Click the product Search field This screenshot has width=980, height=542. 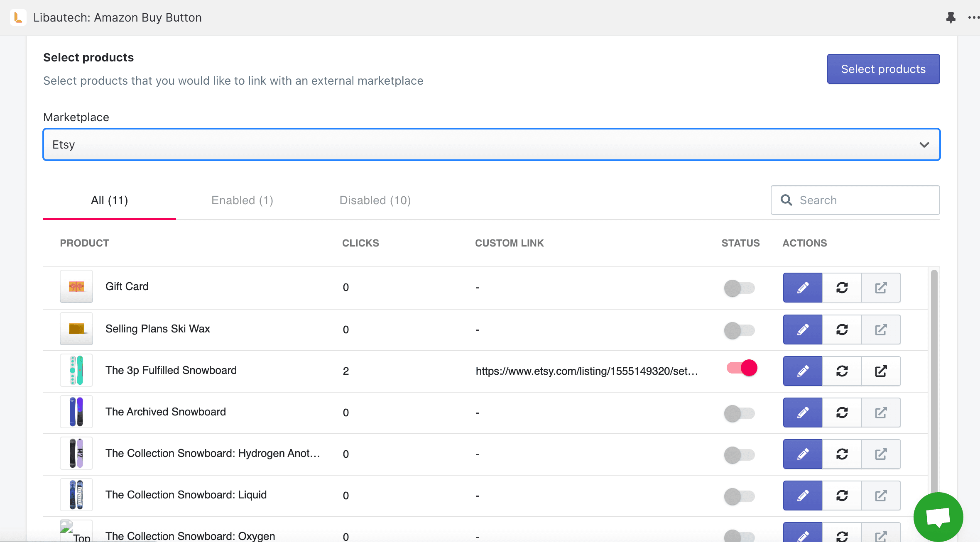coord(855,200)
